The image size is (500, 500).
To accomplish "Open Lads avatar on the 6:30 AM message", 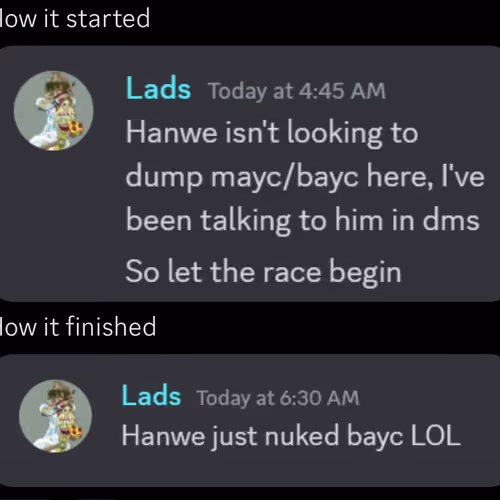I will point(56,416).
